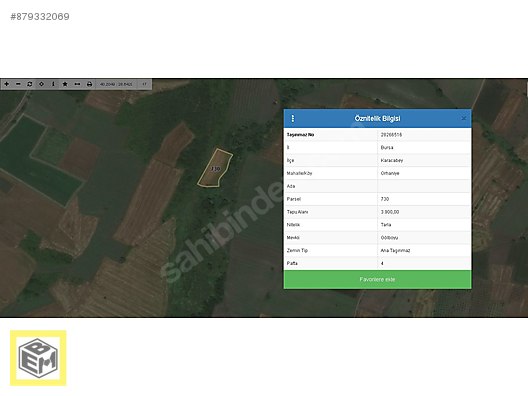Zoom in with the plus tool
Screen dimensions: 528x396
6,84
